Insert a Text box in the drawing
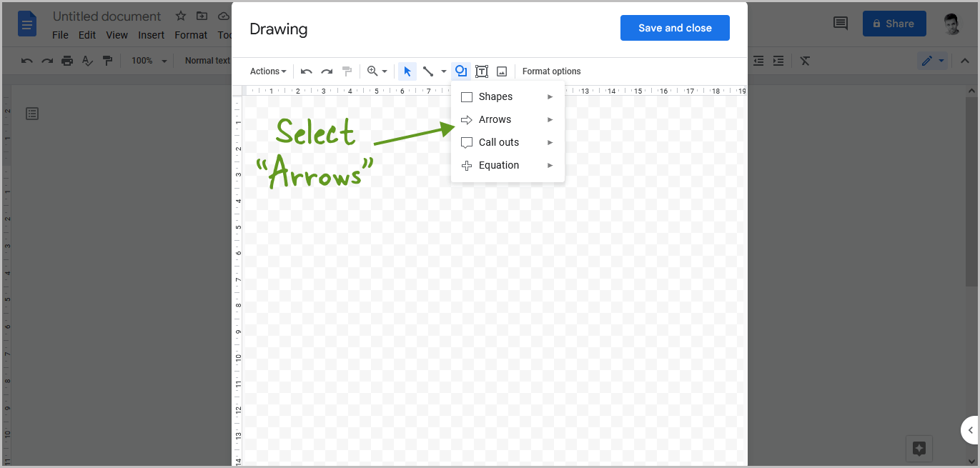This screenshot has width=980, height=468. (x=481, y=71)
